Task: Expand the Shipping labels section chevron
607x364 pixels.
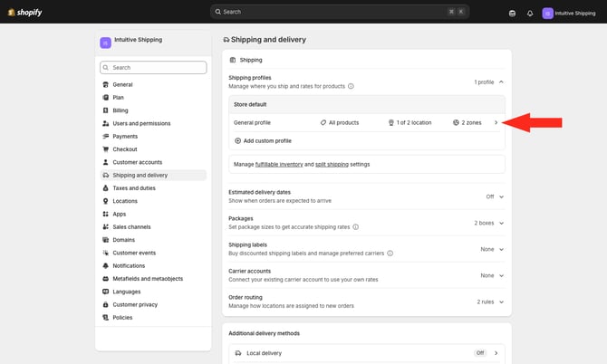Action: [x=501, y=250]
